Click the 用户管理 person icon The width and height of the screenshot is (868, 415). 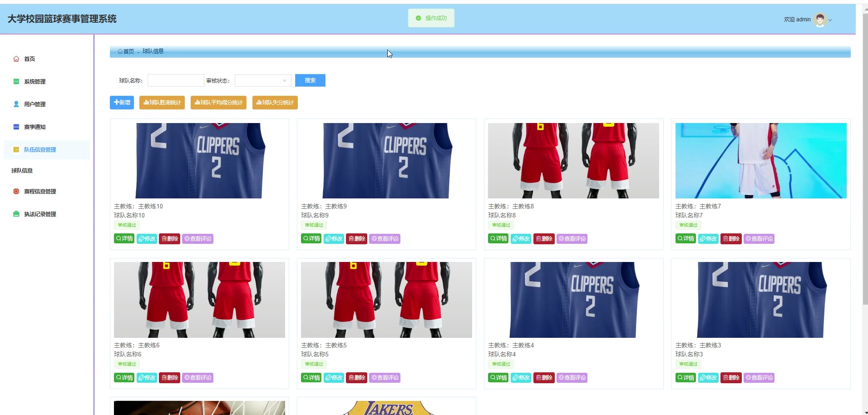coord(16,104)
